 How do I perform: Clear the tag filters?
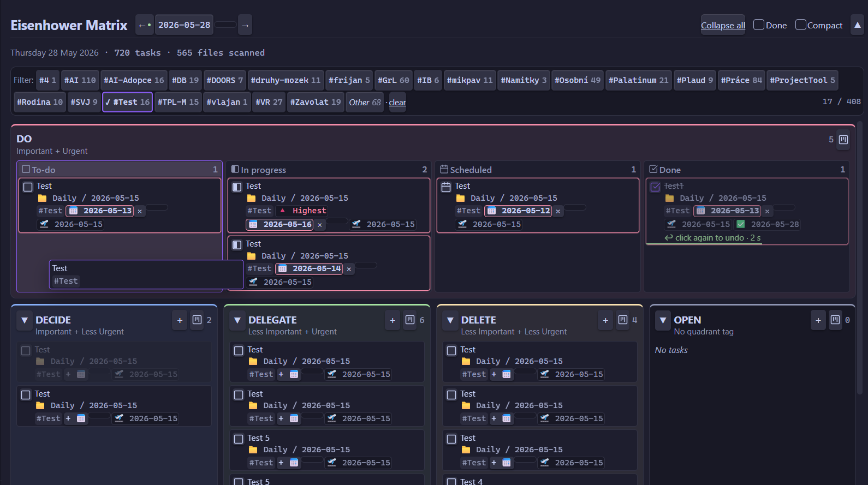point(397,103)
